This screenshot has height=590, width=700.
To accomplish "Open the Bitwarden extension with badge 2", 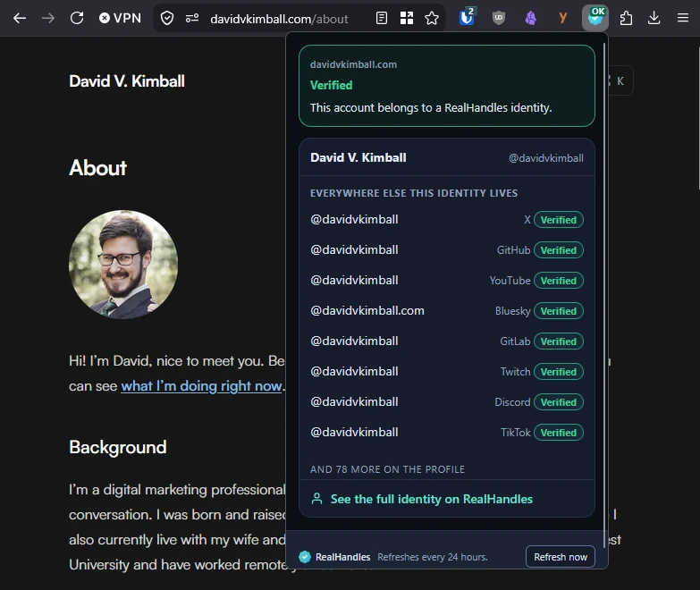I will [x=467, y=17].
